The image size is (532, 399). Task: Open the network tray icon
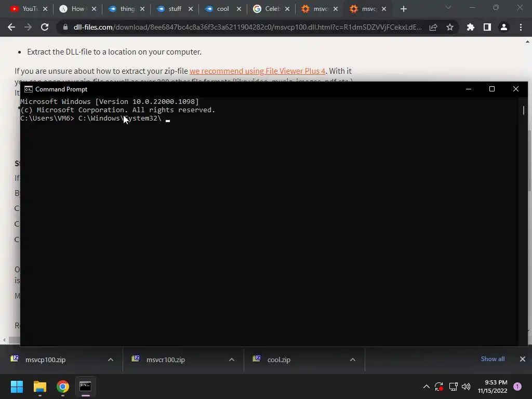[453, 387]
